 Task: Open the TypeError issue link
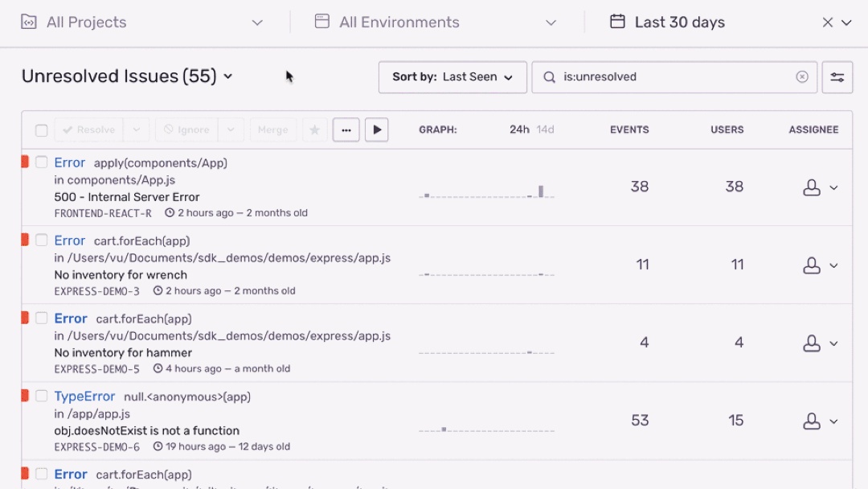pos(84,397)
